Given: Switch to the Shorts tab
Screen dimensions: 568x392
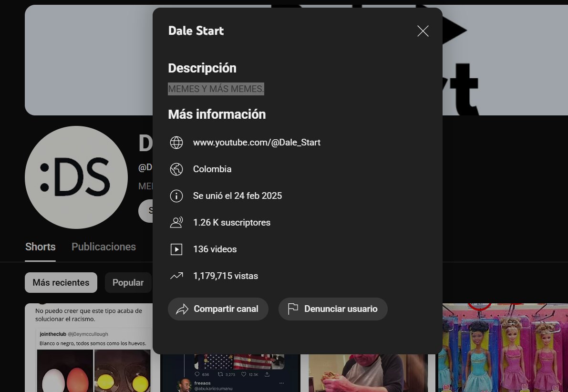Looking at the screenshot, I should point(40,247).
